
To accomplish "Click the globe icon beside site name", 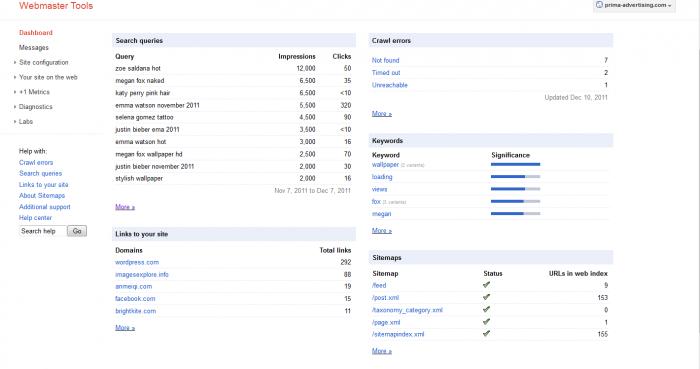I will pyautogui.click(x=599, y=5).
